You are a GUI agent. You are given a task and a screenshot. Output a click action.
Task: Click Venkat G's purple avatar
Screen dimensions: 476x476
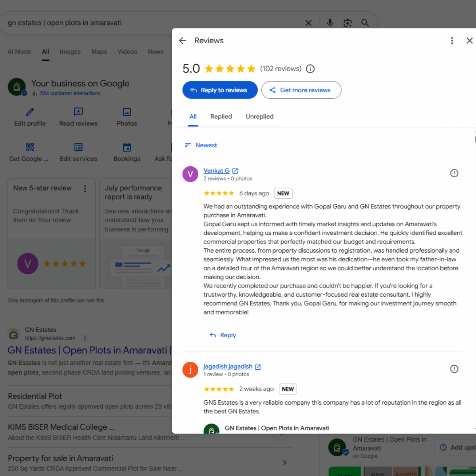190,174
